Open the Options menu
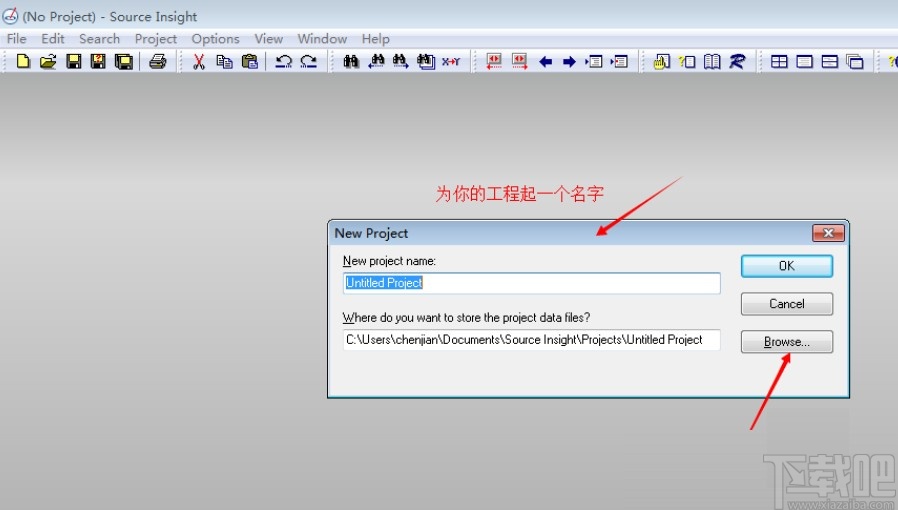 click(215, 38)
